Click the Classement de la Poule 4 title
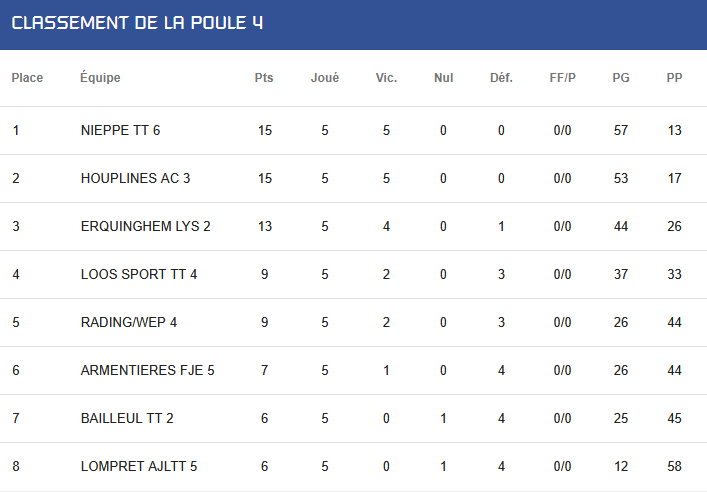The height and width of the screenshot is (492, 707). pos(137,23)
